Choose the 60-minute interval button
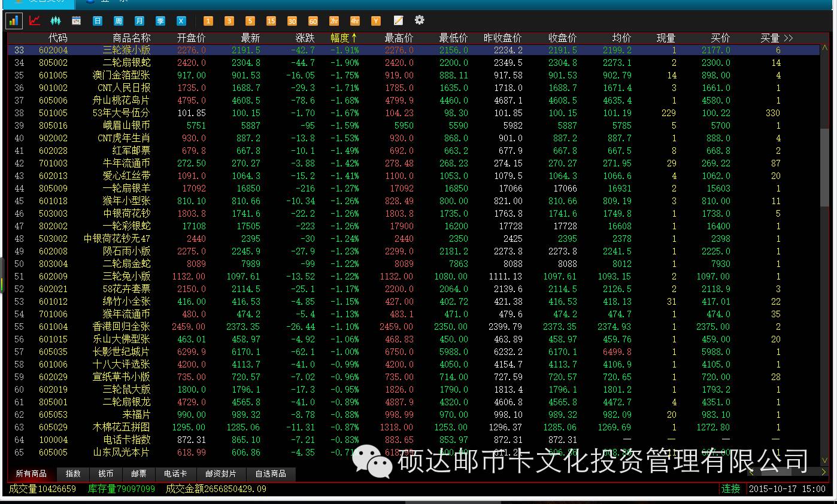This screenshot has height=504, width=837. pos(313,21)
